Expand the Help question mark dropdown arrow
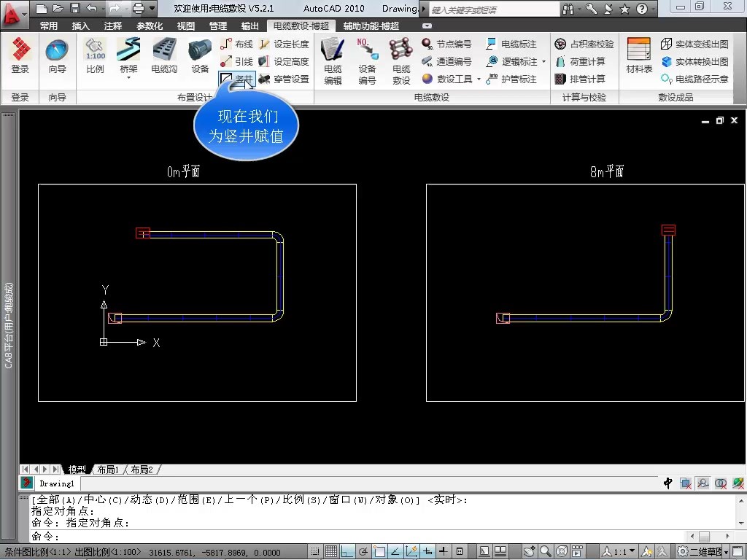The height and width of the screenshot is (560, 747). [653, 9]
